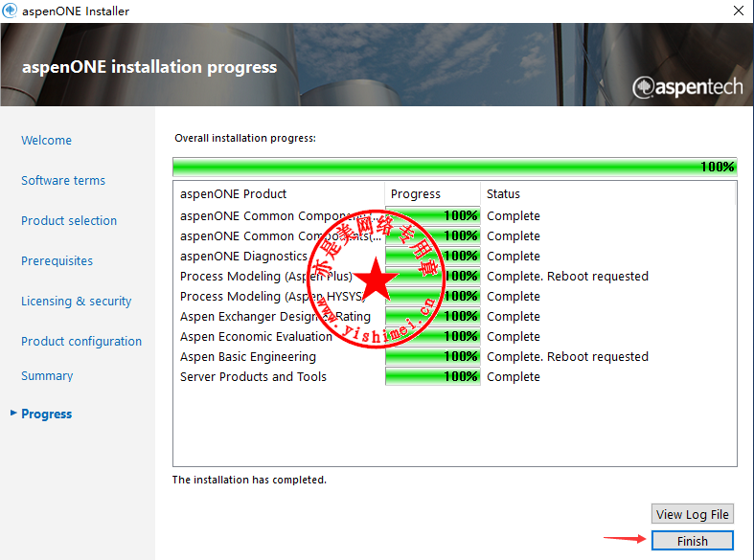754x560 pixels.
Task: Click the aspenONE Product column header
Action: click(x=279, y=193)
